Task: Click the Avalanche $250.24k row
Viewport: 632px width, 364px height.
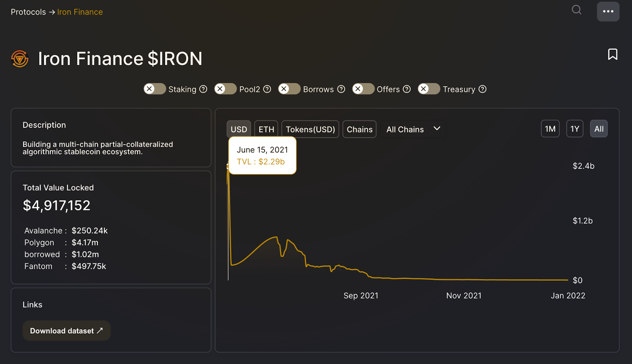Action: click(66, 231)
